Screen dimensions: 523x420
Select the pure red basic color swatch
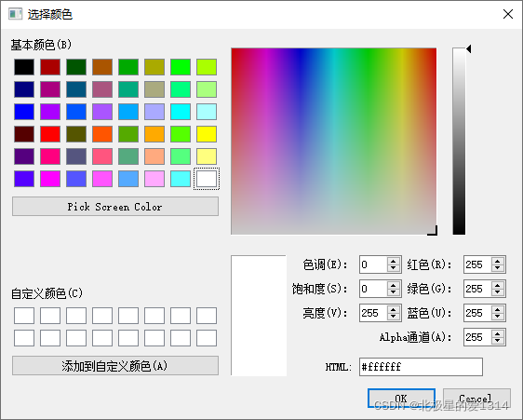[x=50, y=134]
